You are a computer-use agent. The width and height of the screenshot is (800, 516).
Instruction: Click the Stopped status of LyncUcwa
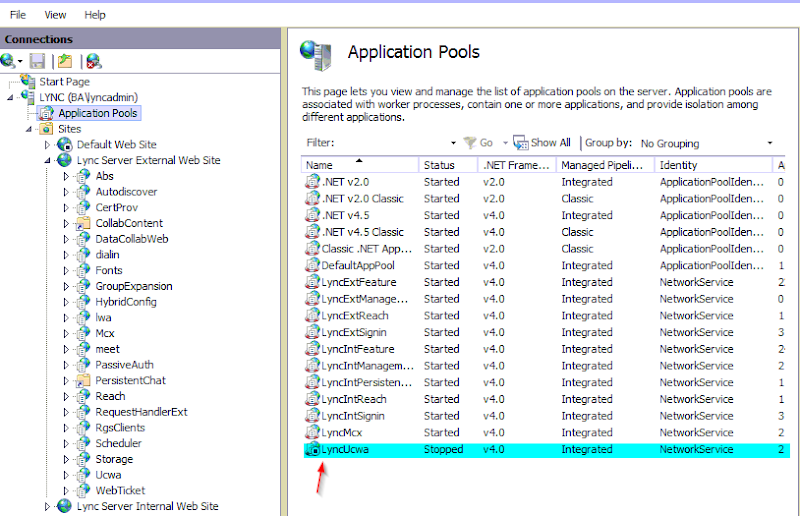pos(443,450)
